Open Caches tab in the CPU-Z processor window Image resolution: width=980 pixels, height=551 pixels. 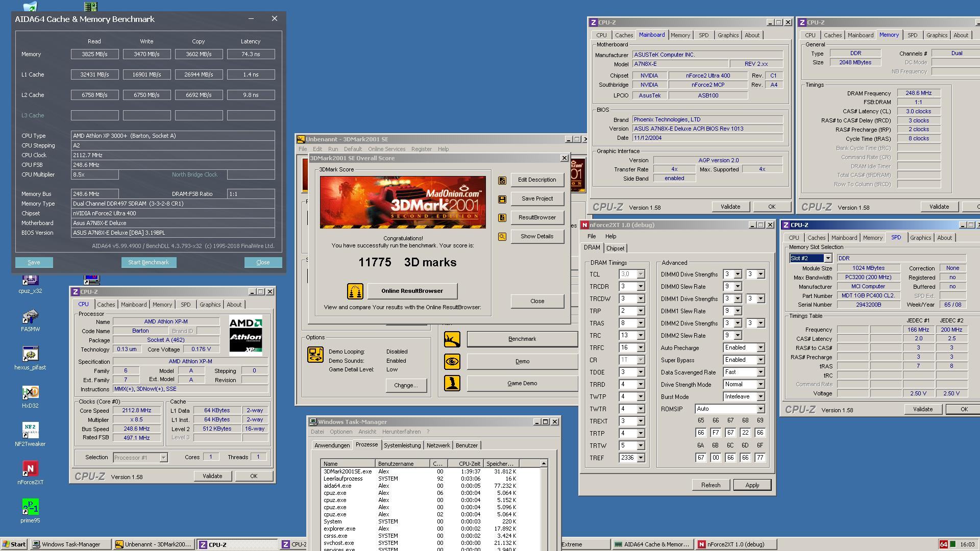[x=106, y=305]
